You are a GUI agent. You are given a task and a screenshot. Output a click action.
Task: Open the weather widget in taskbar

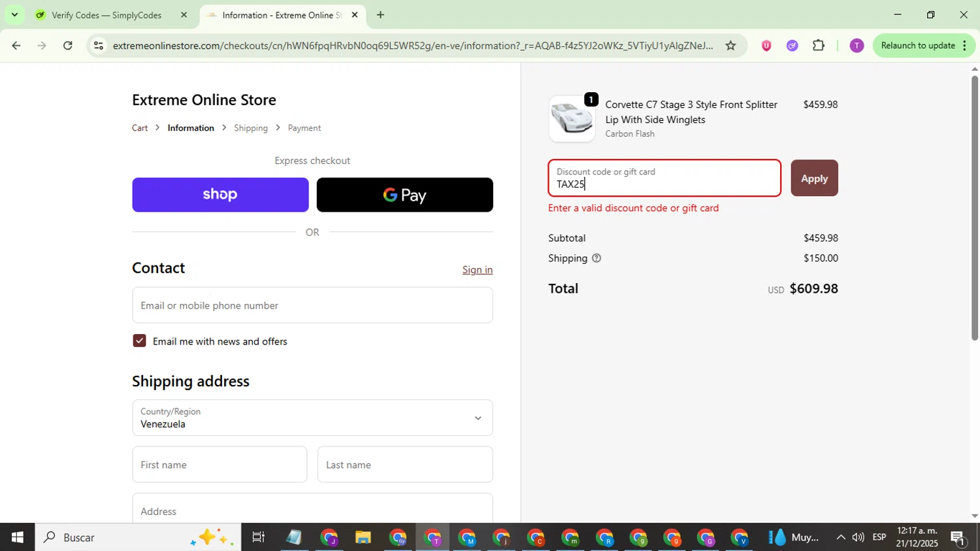(794, 537)
